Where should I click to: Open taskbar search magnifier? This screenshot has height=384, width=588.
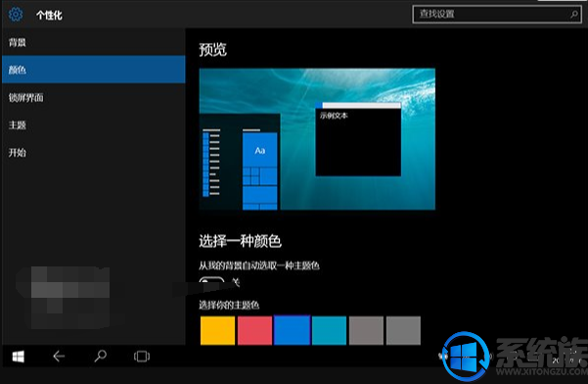point(100,356)
